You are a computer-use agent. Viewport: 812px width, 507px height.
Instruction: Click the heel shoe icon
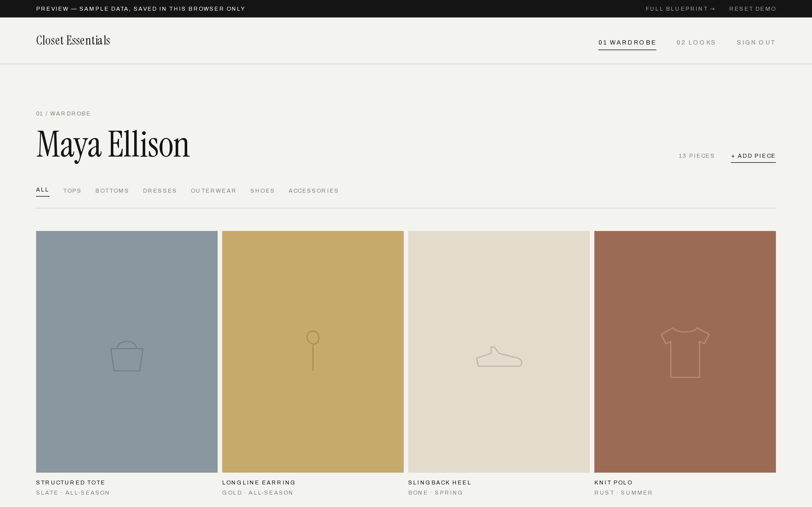[x=499, y=357]
